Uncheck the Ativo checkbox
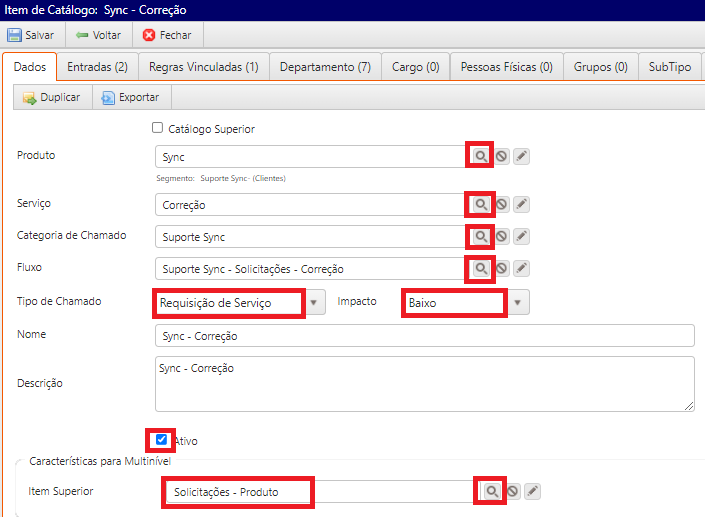The height and width of the screenshot is (517, 705). [x=162, y=439]
